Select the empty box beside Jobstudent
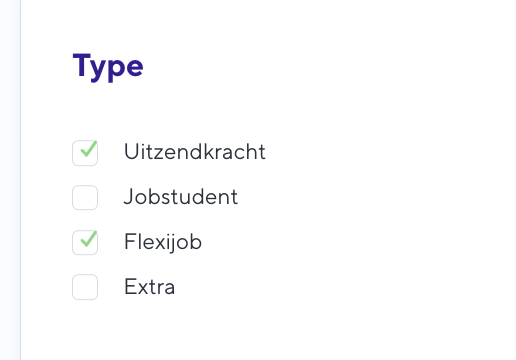 click(x=85, y=198)
